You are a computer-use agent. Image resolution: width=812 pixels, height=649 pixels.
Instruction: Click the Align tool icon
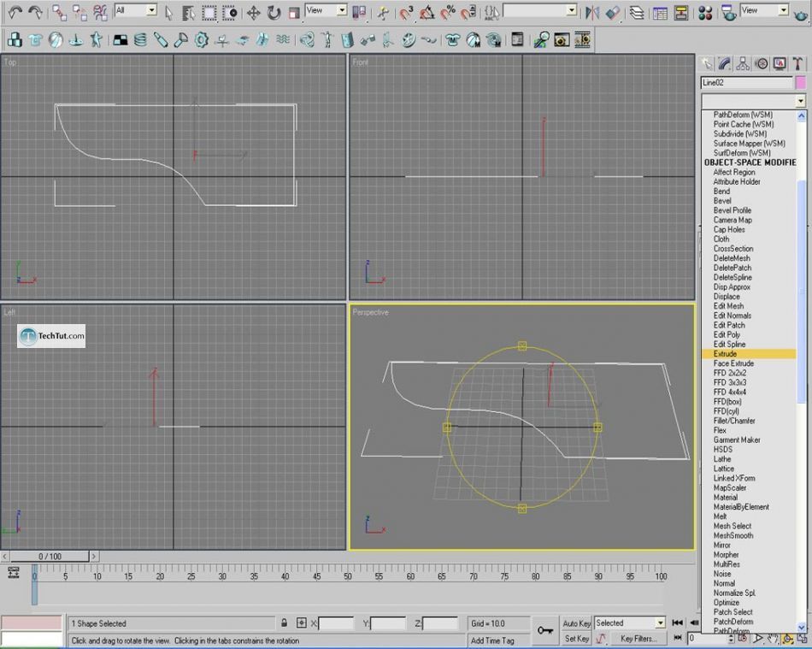613,13
